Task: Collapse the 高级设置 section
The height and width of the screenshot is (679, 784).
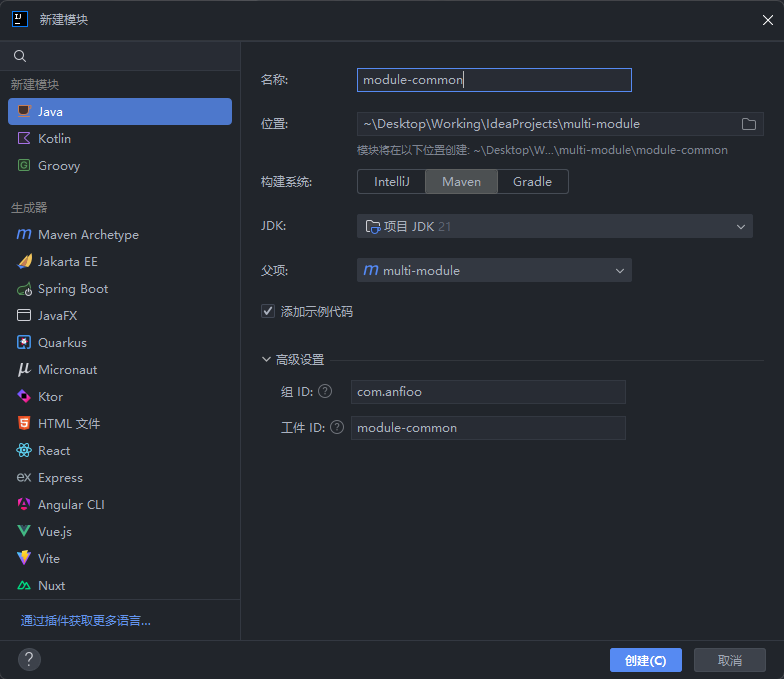Action: coord(266,360)
